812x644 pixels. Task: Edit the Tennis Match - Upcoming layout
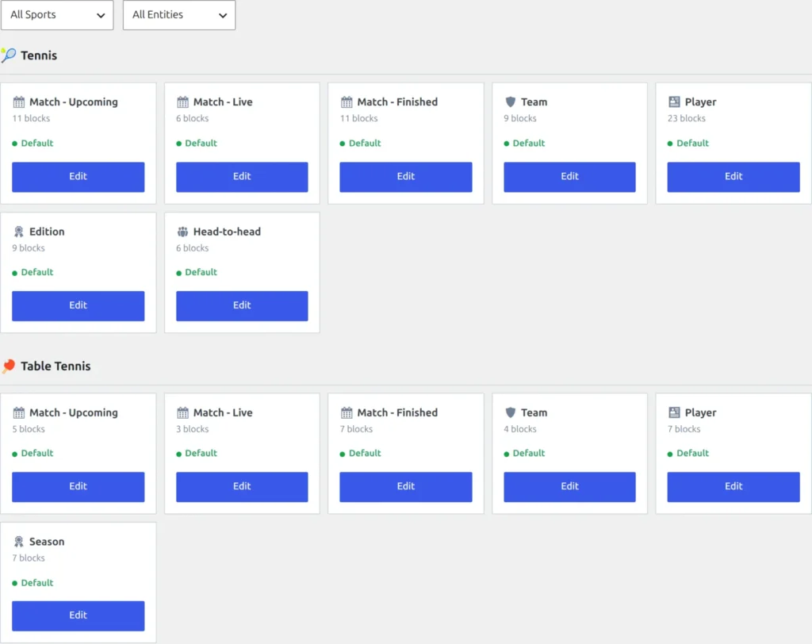(79, 177)
